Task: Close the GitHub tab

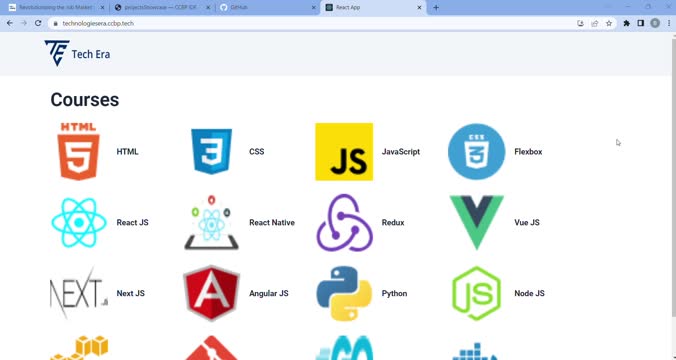Action: point(313,7)
